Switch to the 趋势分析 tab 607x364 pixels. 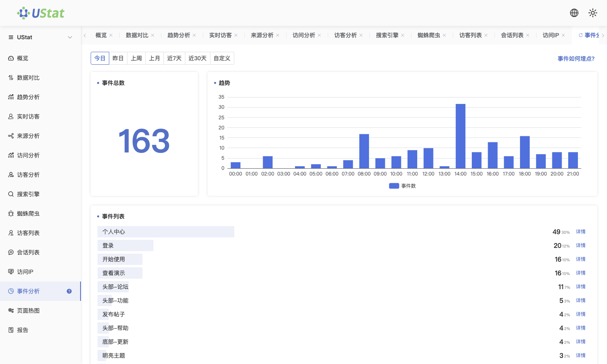[x=179, y=35]
